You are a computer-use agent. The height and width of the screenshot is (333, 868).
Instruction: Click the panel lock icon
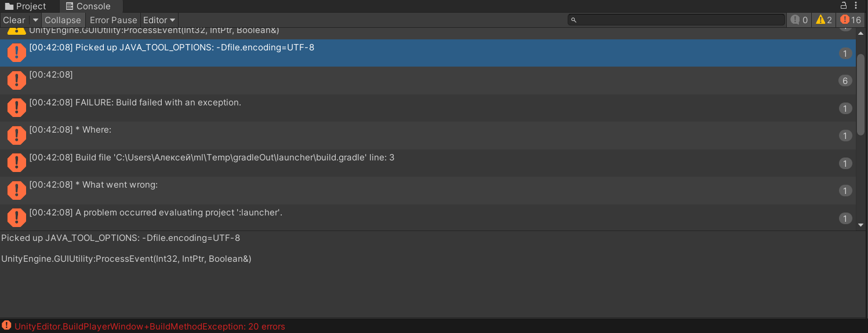pos(844,5)
